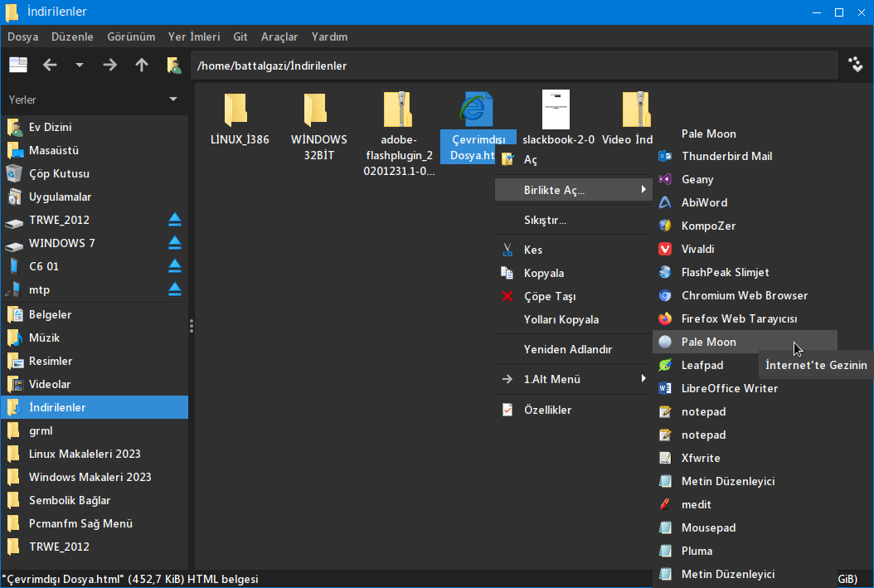Expand 1.Alt Menü submenu
The width and height of the screenshot is (874, 588).
tap(574, 379)
